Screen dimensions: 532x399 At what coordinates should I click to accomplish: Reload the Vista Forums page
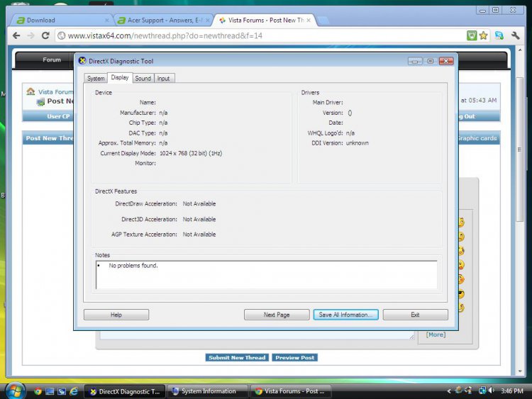[45, 35]
